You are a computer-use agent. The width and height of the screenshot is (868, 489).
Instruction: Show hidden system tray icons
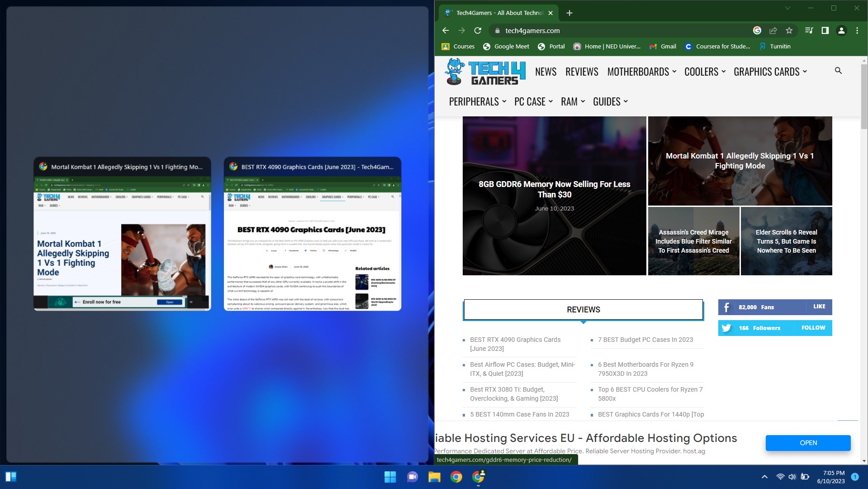pyautogui.click(x=764, y=477)
